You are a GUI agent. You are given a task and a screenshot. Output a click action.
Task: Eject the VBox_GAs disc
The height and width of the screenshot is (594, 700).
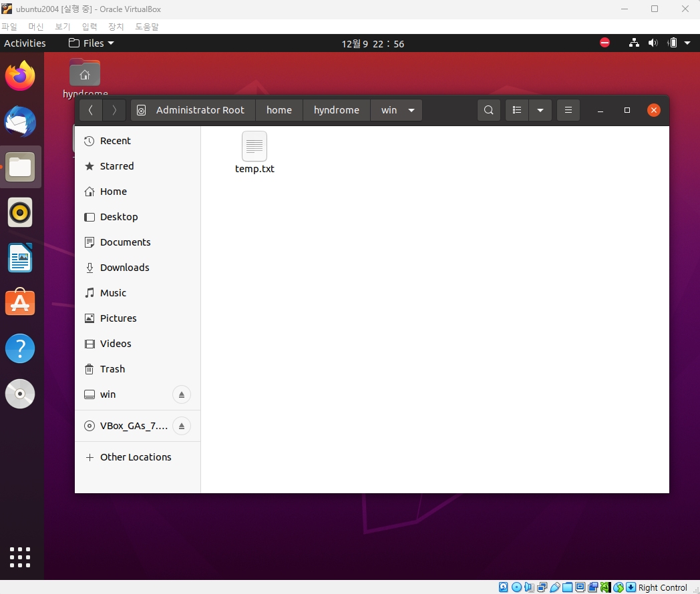pyautogui.click(x=182, y=426)
